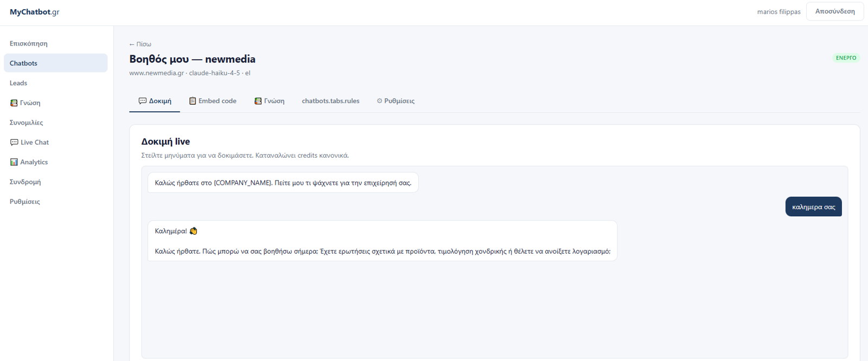
Task: Click the book icon beside sidebar Γνώση
Action: (x=14, y=103)
